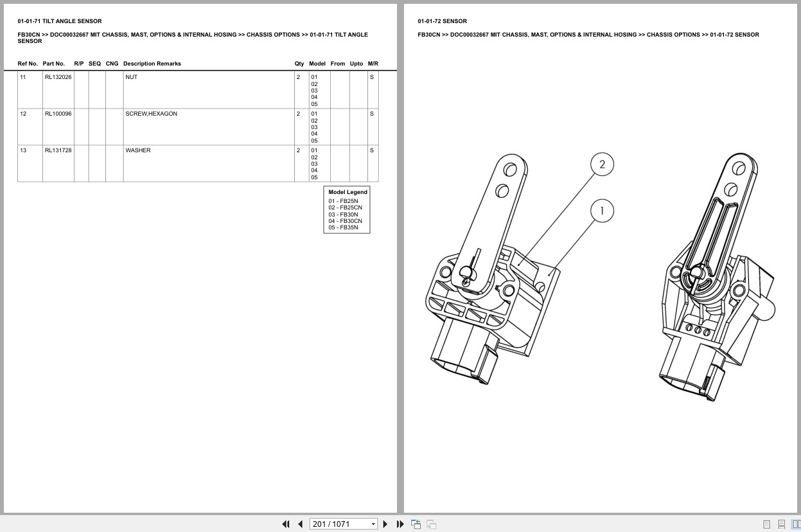Screen dimensions: 801x532
Task: Select the WASHER description
Action: pyautogui.click(x=138, y=150)
